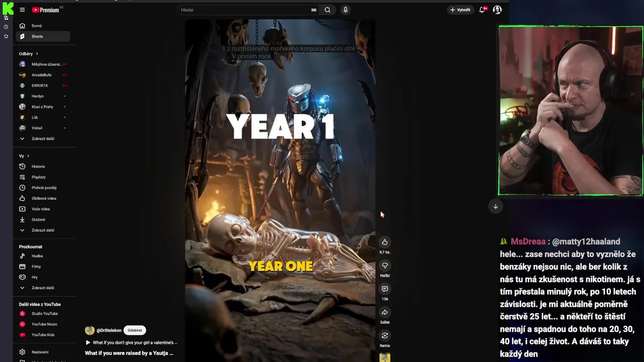Open Herdyn channel subscription
This screenshot has height=362, width=644.
coord(43,96)
